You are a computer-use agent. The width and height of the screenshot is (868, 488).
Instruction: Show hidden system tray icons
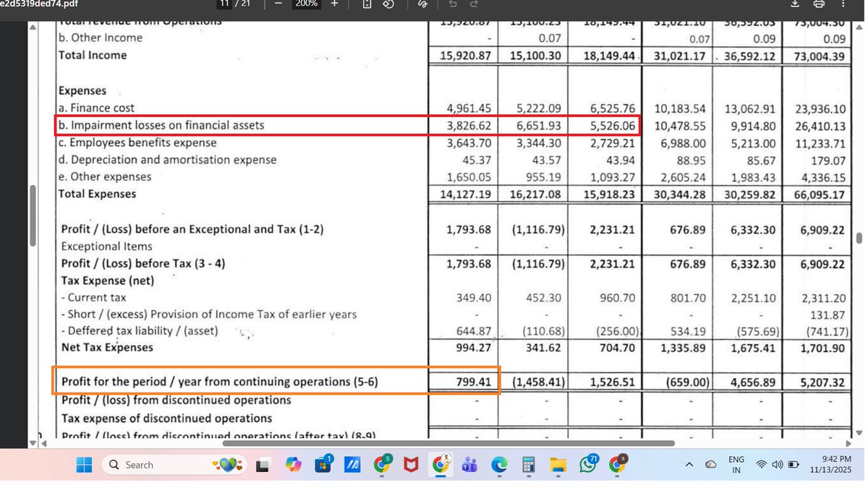point(689,464)
